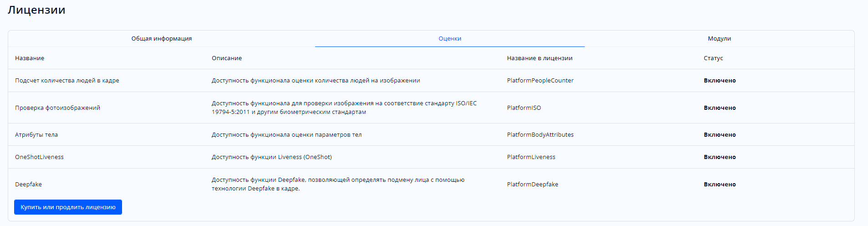The image size is (868, 226).
Task: Click the PlatformLiveness license name
Action: pos(531,157)
